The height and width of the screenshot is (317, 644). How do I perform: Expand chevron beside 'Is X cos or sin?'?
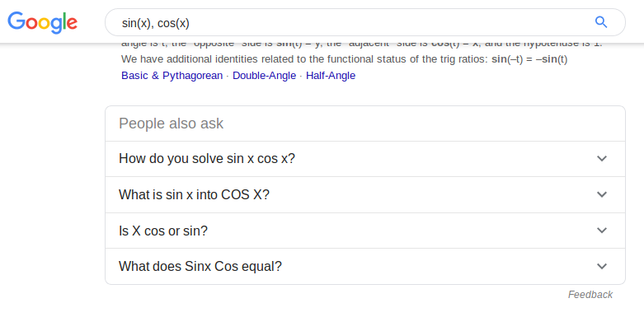pos(602,231)
